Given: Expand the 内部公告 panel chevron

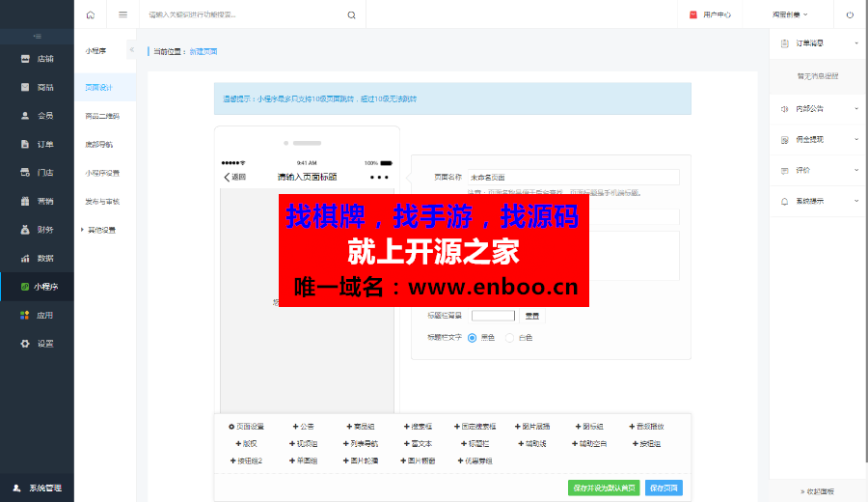Looking at the screenshot, I should pos(856,108).
